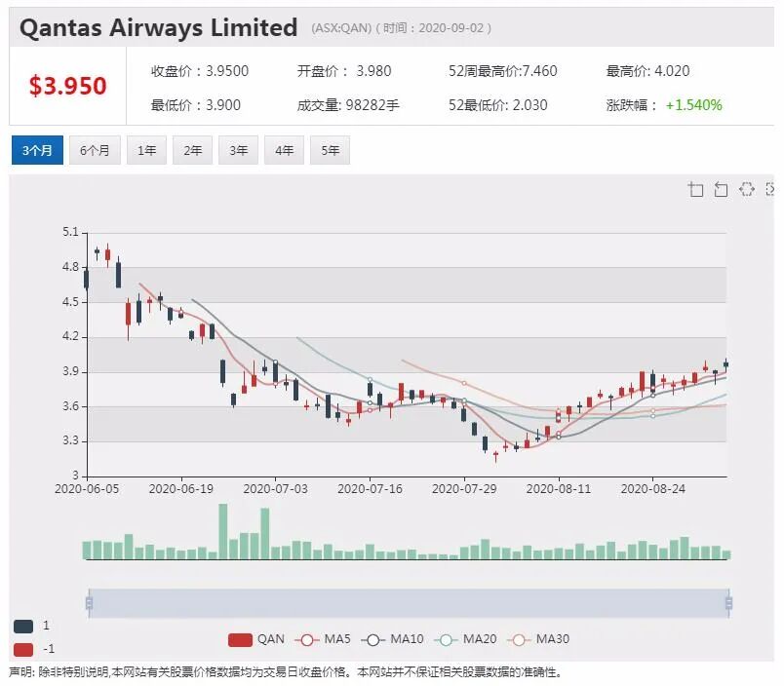
Task: Open the 4年 range tab
Action: (284, 150)
